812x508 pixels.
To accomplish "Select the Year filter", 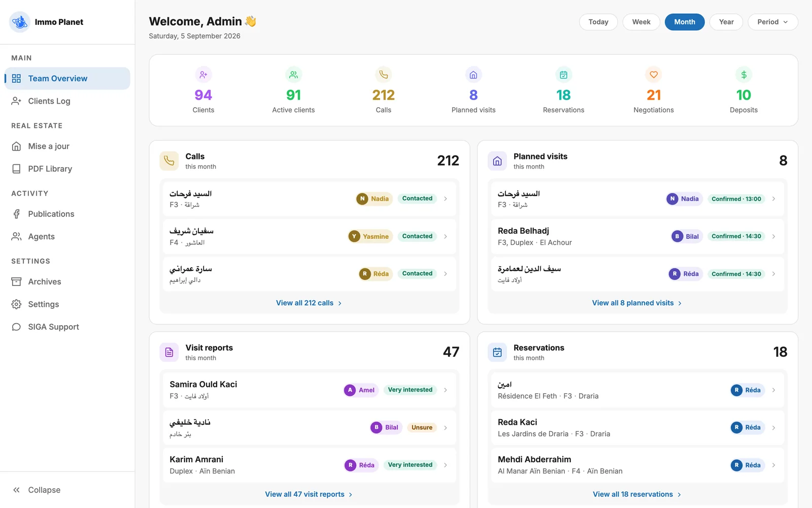I will [726, 22].
